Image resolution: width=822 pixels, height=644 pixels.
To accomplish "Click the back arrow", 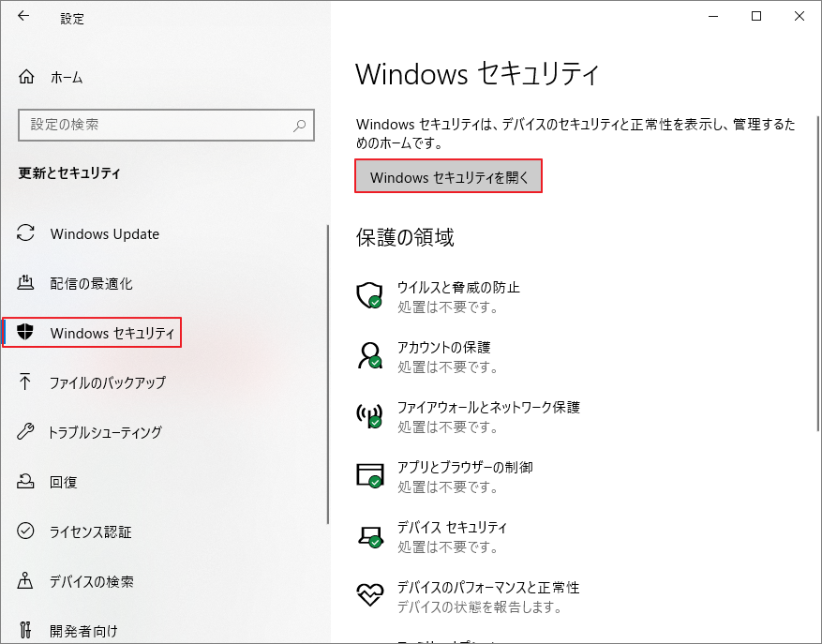I will tap(22, 16).
